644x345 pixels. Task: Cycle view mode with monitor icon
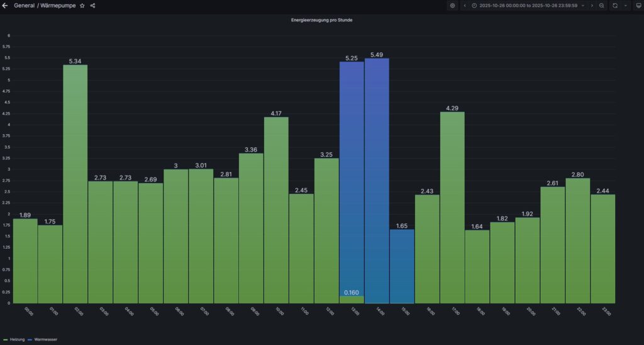(637, 6)
